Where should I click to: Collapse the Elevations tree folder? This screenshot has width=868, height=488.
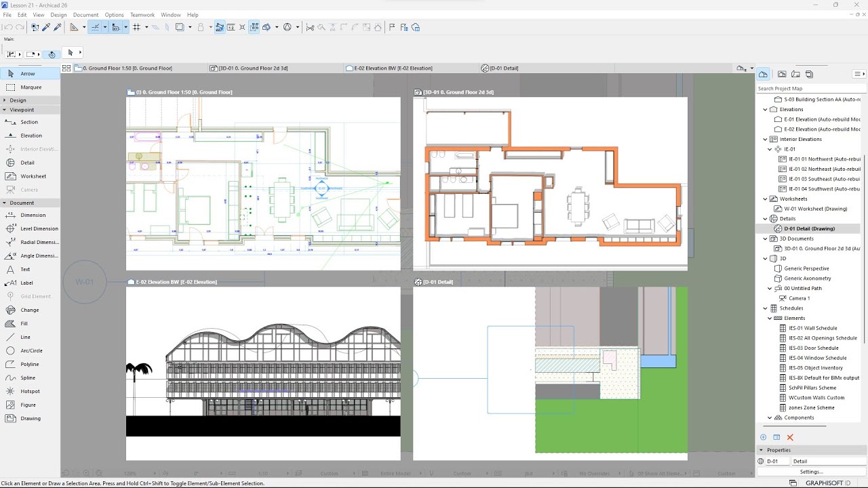766,109
